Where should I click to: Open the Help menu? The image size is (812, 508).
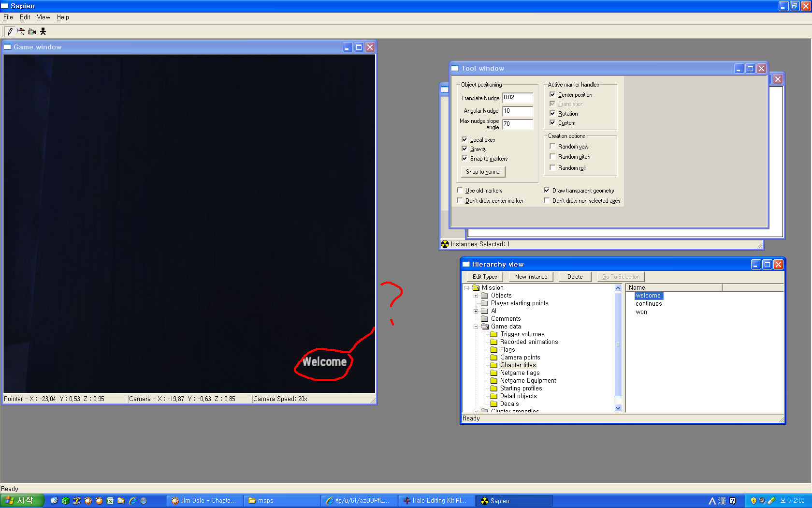click(63, 17)
